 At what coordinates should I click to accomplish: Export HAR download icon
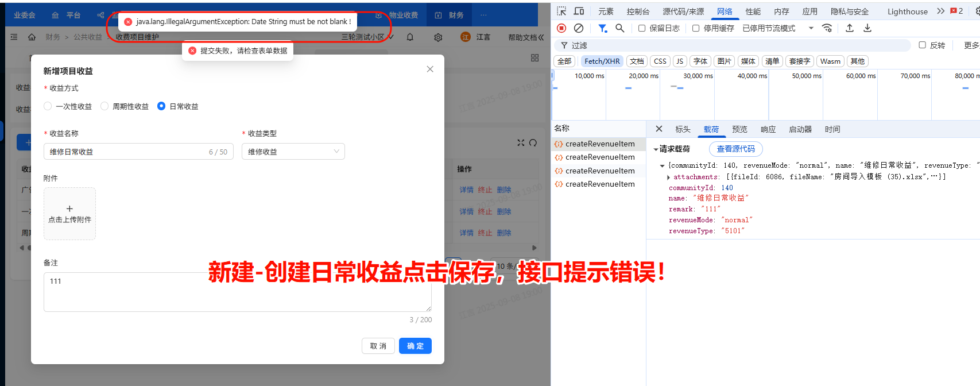point(867,28)
